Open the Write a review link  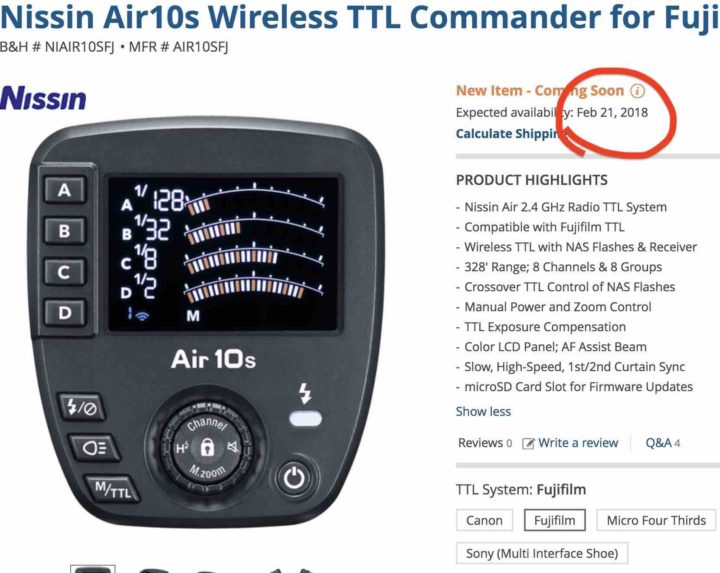pyautogui.click(x=578, y=443)
